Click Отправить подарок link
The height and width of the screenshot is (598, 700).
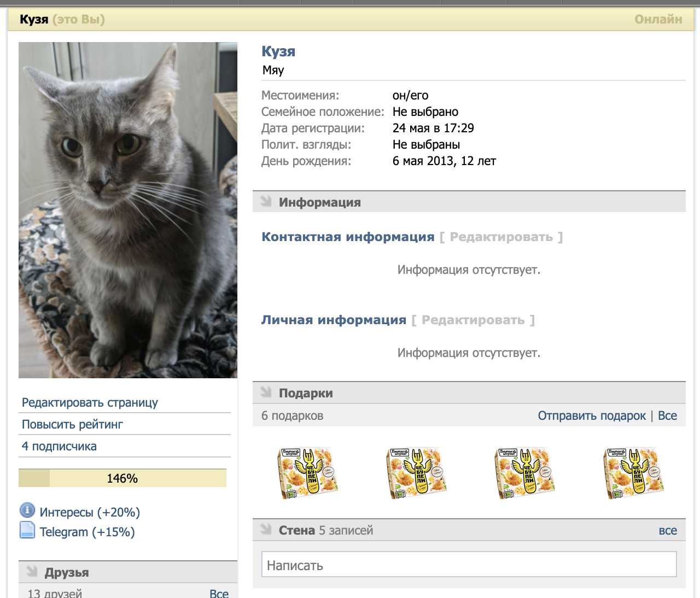click(x=592, y=415)
